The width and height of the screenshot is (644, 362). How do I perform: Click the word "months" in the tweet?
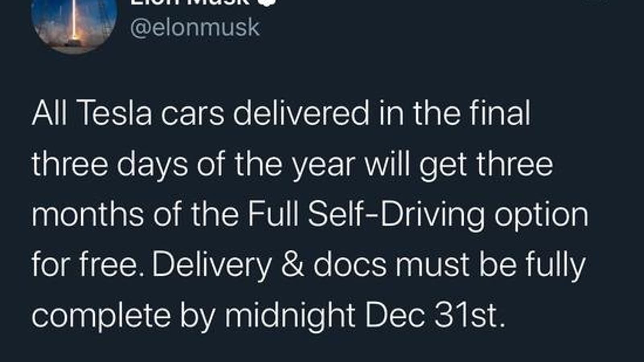click(88, 214)
